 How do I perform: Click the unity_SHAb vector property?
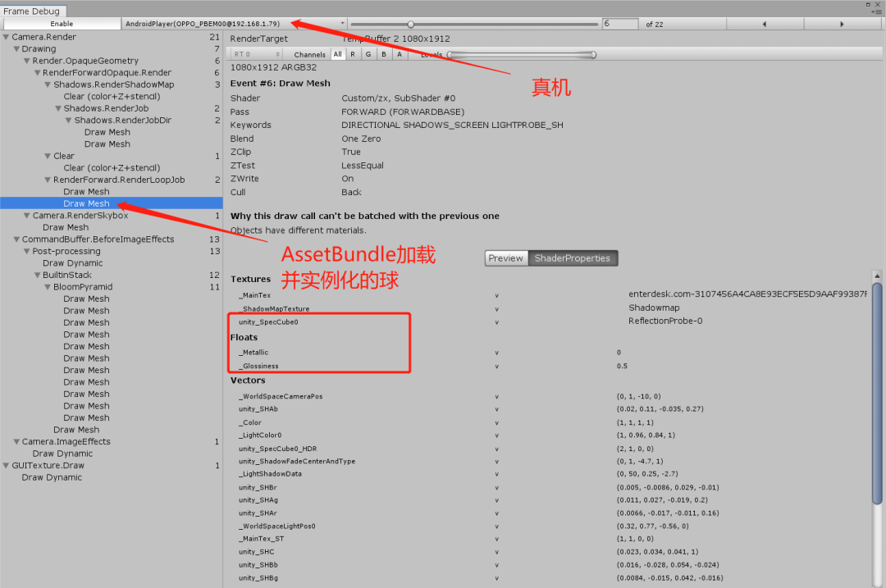[x=258, y=409]
